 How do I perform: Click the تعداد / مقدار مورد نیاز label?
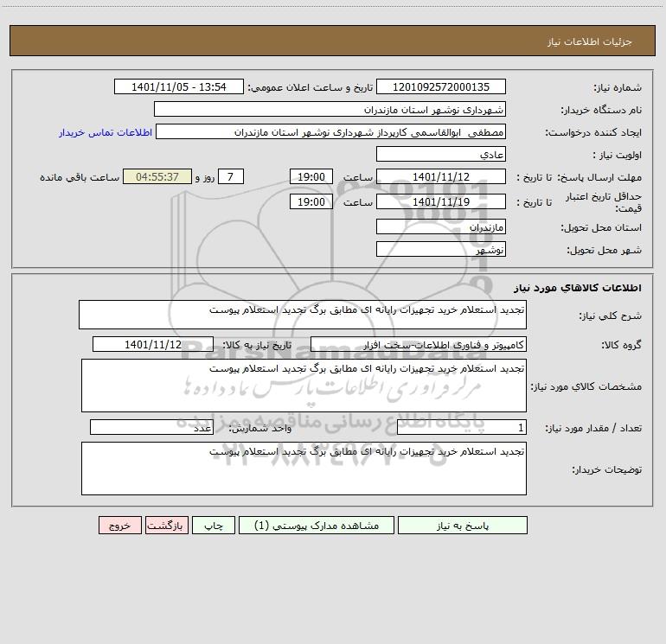click(x=593, y=429)
